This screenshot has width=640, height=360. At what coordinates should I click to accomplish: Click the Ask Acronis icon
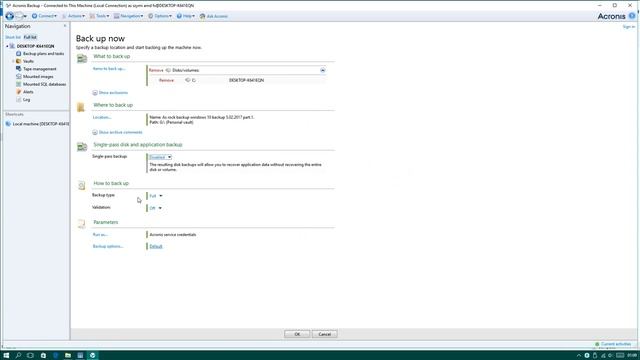pyautogui.click(x=202, y=16)
